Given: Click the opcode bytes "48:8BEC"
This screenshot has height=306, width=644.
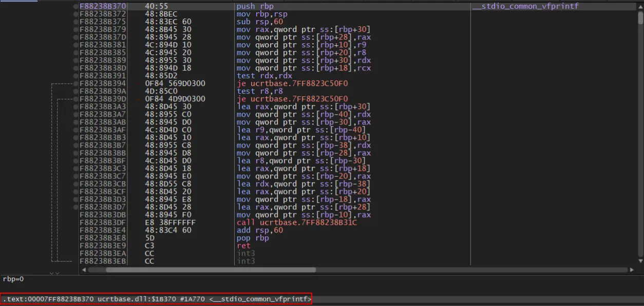Looking at the screenshot, I should pyautogui.click(x=161, y=14).
